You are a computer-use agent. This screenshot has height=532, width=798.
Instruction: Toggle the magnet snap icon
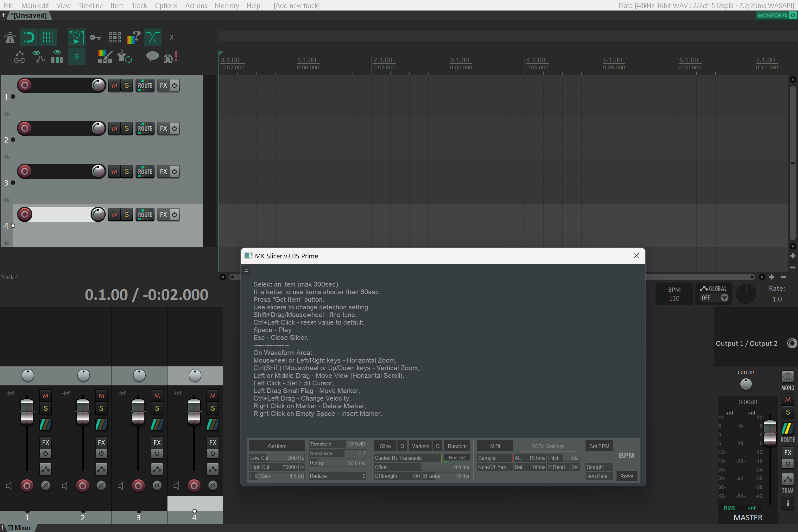point(29,37)
